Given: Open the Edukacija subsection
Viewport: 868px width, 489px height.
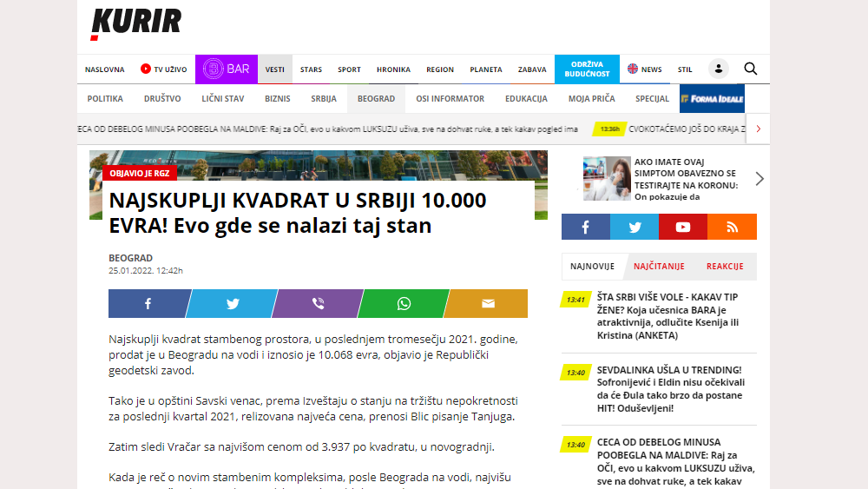Looking at the screenshot, I should [527, 98].
